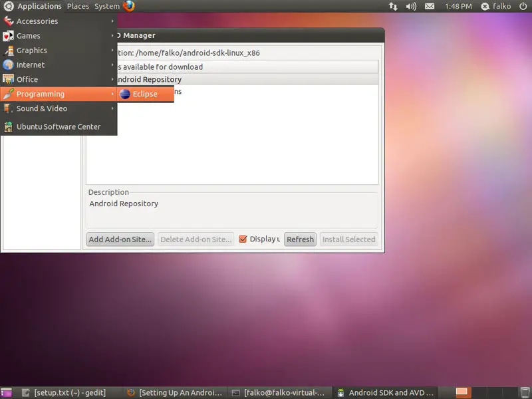Click the Office category icon

9,79
